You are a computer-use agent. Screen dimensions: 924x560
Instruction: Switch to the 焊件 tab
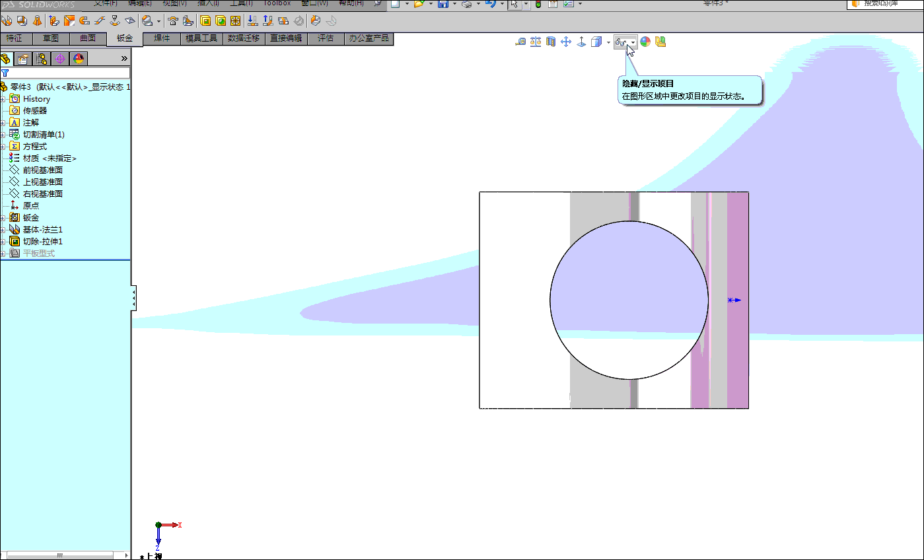[x=162, y=38]
